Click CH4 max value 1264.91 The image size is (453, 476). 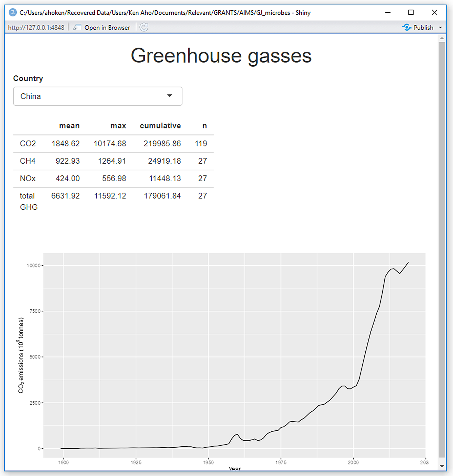tap(112, 161)
